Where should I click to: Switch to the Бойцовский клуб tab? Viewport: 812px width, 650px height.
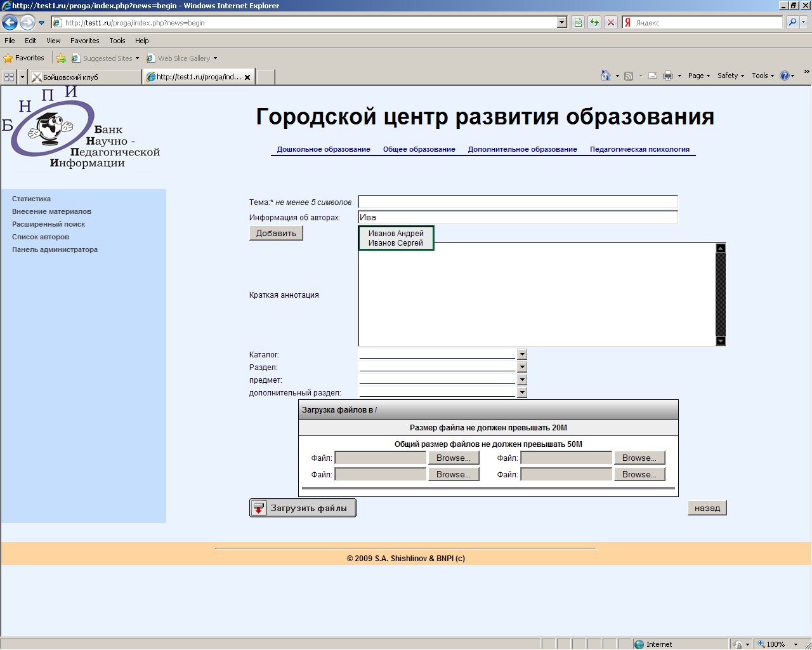[x=85, y=77]
